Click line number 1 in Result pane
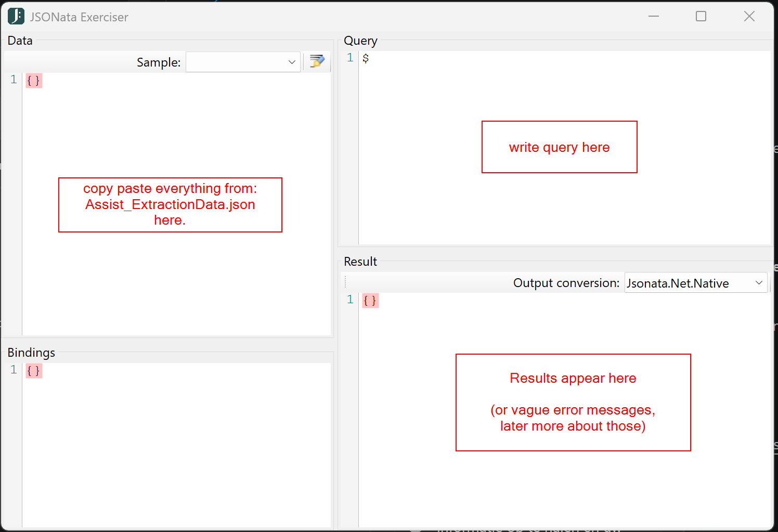This screenshot has width=778, height=532. [350, 300]
